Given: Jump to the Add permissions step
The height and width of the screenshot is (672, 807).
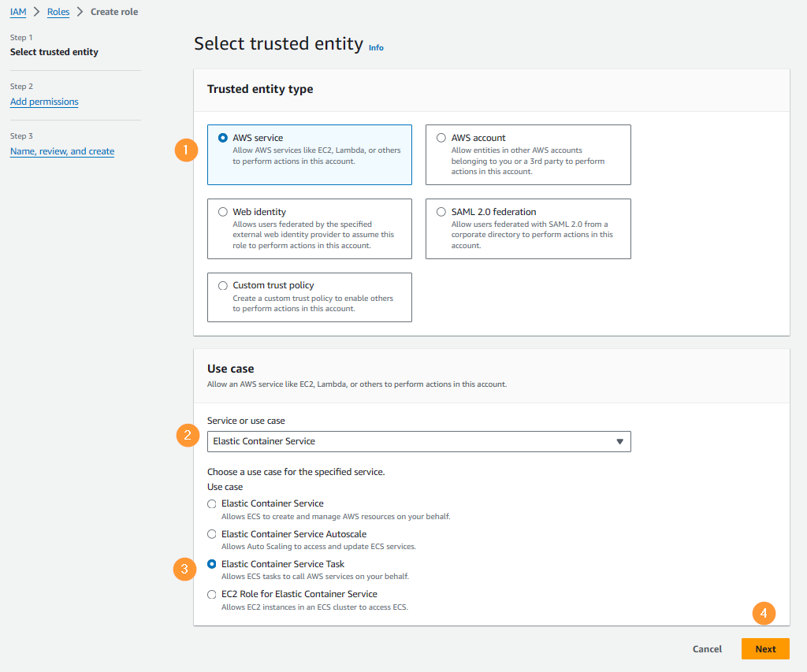Looking at the screenshot, I should coord(44,102).
